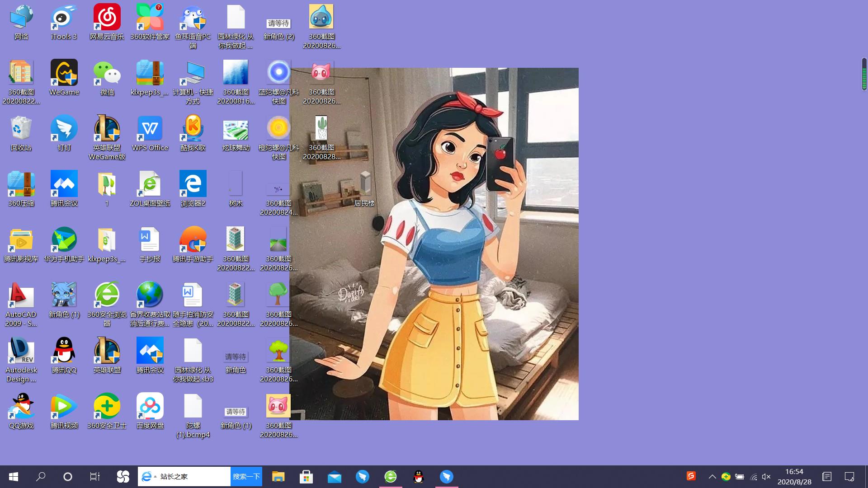Launch 腾讯手游助手 emulator shortcut
Screen dimensions: 868x488
pos(193,245)
